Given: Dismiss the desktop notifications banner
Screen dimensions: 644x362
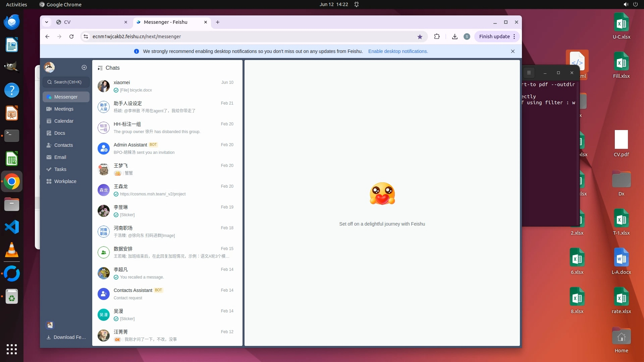Looking at the screenshot, I should pos(513,51).
